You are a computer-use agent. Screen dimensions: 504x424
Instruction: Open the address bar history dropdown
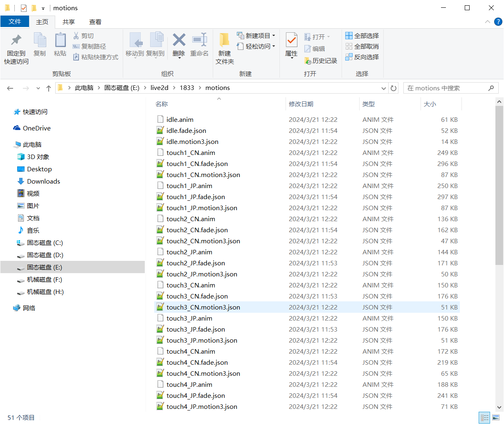click(384, 88)
